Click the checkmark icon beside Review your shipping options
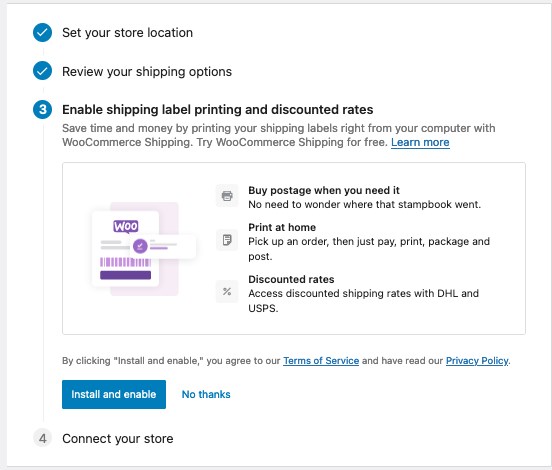Screen dimensions: 552x470 pyautogui.click(x=42, y=71)
